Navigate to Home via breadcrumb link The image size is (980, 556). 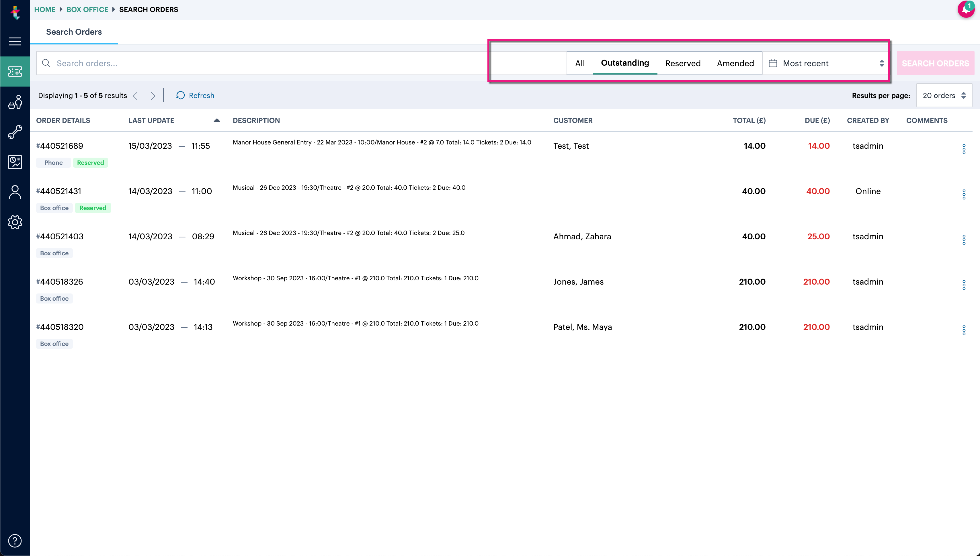coord(44,9)
